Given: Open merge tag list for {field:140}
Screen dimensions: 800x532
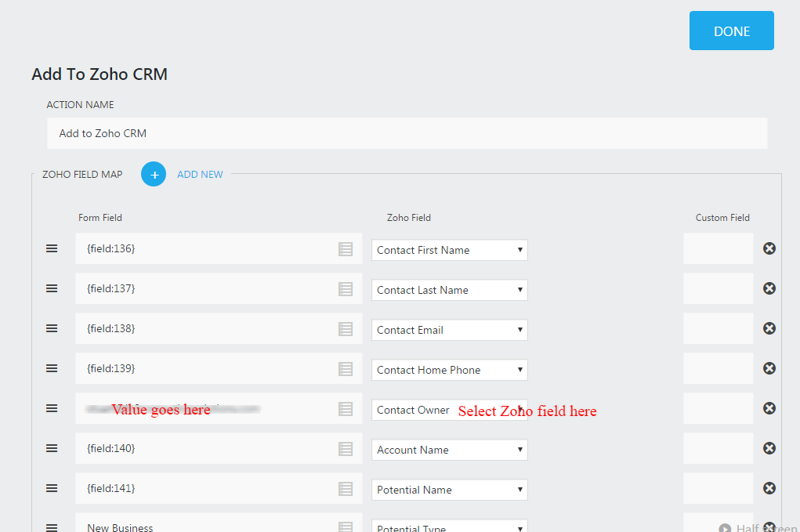Looking at the screenshot, I should pyautogui.click(x=346, y=449).
